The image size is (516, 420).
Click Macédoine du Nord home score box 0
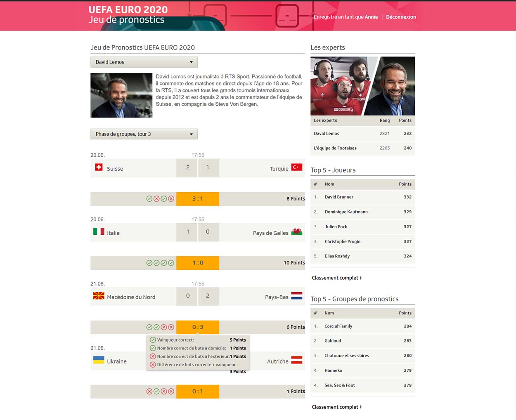click(188, 296)
